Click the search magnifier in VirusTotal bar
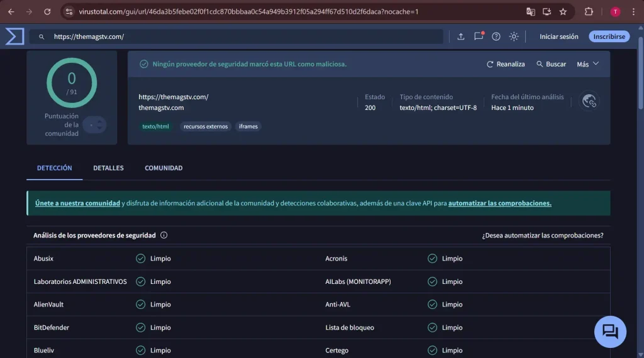Image resolution: width=644 pixels, height=358 pixels. (x=42, y=37)
